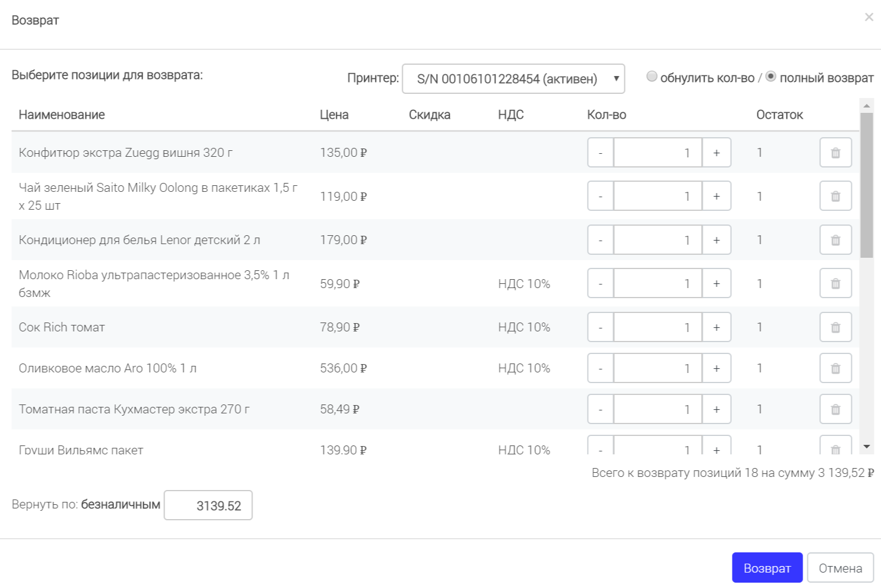Screen dimensions: 881x588
Task: Click quantity field for Сок Rich томат
Action: tap(658, 327)
